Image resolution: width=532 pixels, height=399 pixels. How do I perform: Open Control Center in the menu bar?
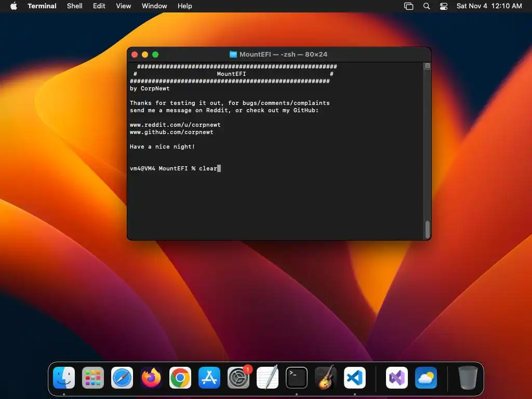pyautogui.click(x=444, y=6)
